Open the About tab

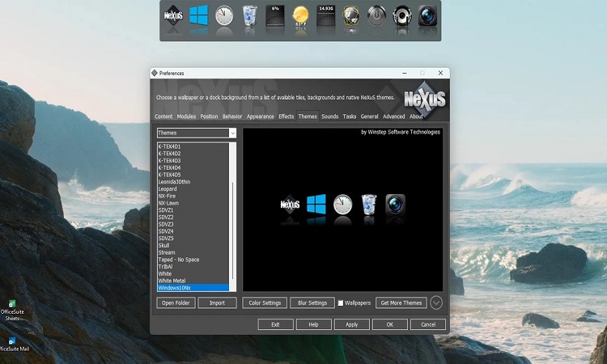click(416, 116)
